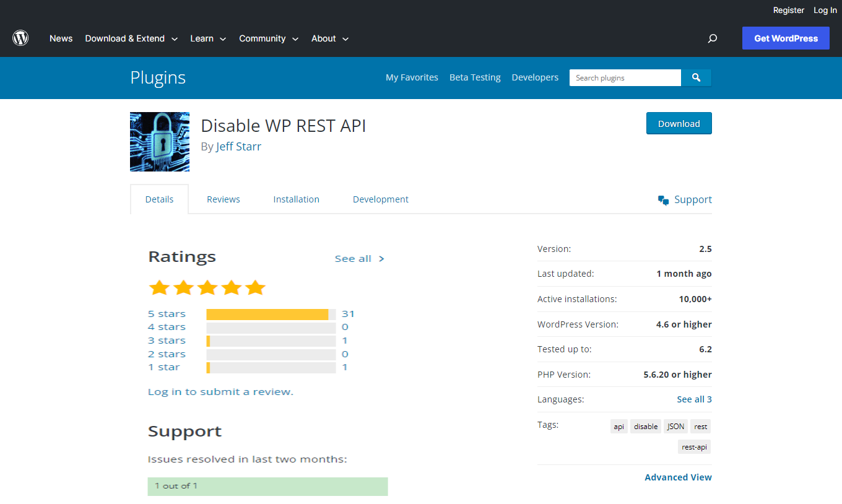The image size is (842, 504).
Task: Click the arrow beside See all
Action: tap(381, 259)
